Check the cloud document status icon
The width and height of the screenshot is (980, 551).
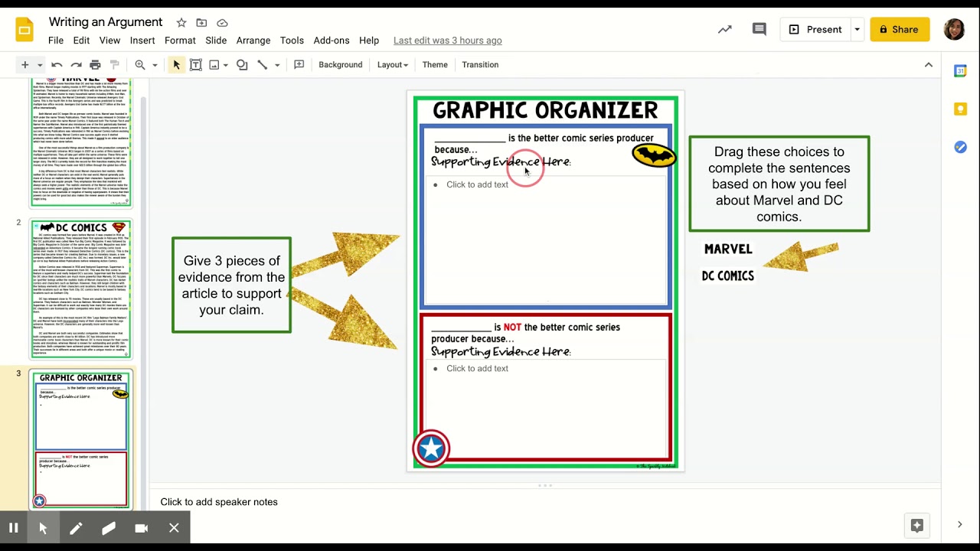(x=222, y=23)
